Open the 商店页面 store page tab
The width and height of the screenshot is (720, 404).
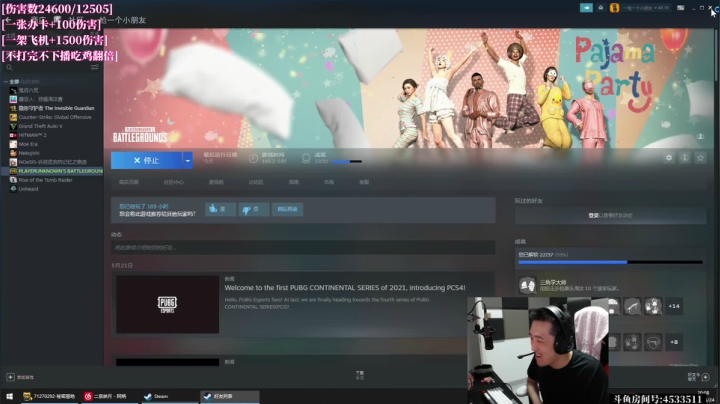pyautogui.click(x=129, y=182)
